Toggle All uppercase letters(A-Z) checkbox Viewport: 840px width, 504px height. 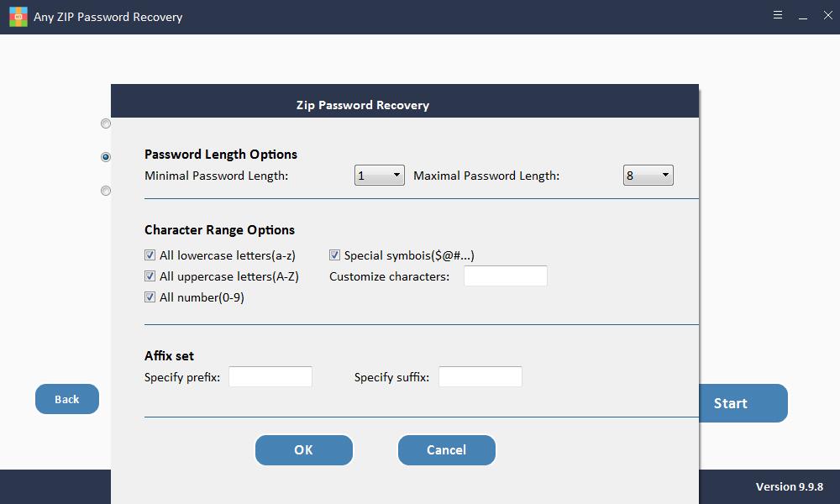(150, 276)
